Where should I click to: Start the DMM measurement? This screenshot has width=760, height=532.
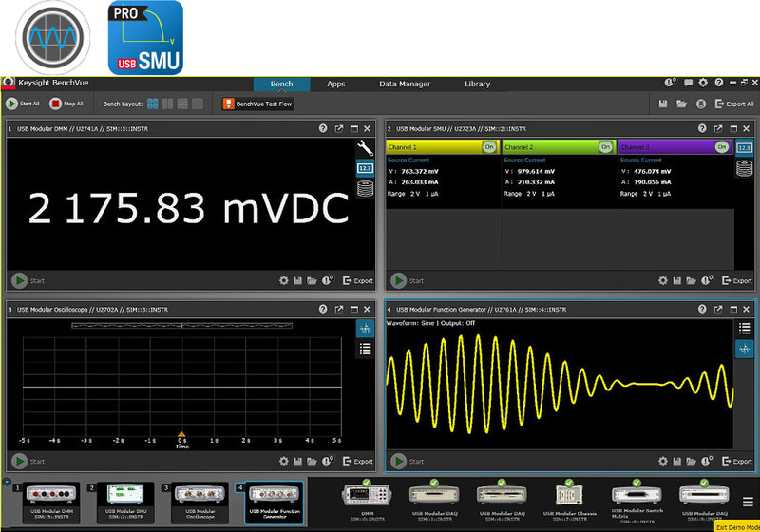(19, 280)
